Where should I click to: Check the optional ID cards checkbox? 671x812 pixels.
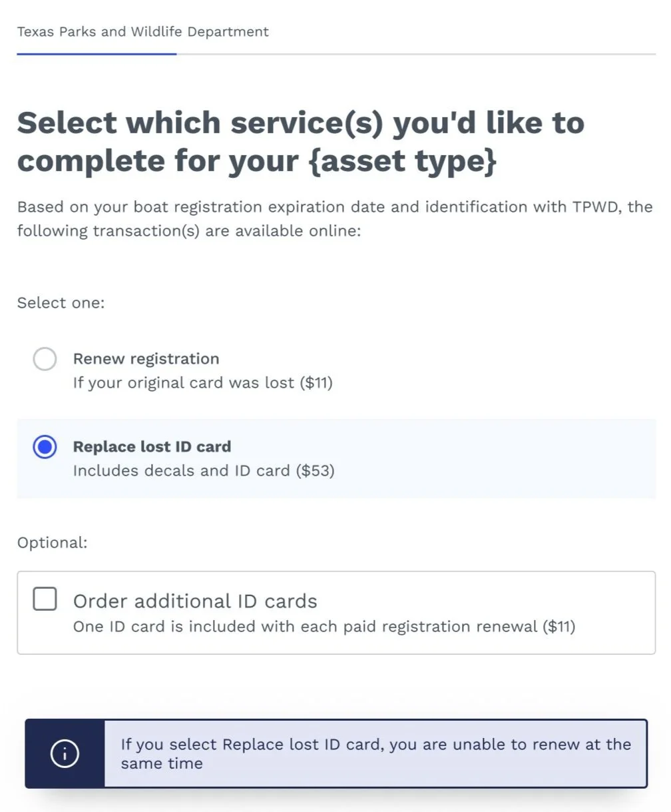(44, 599)
